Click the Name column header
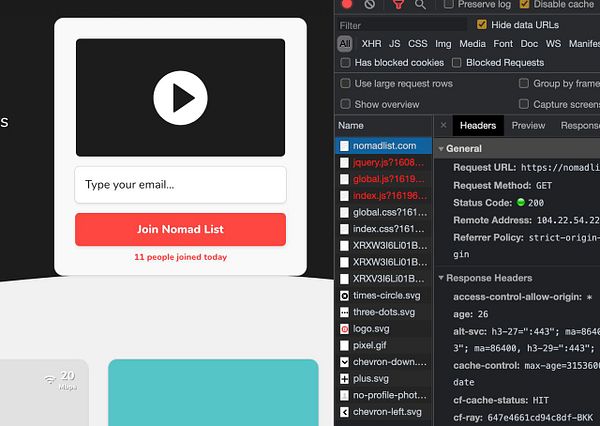This screenshot has height=426, width=600. coord(351,126)
